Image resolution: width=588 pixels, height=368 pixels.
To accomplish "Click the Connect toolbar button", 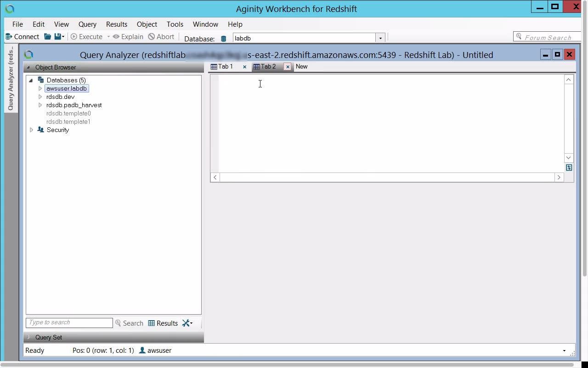I will 22,37.
